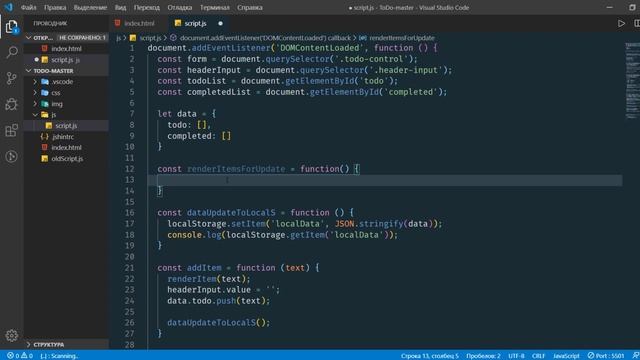This screenshot has height=360, width=640.
Task: Open the Правка menu
Action: click(x=55, y=7)
